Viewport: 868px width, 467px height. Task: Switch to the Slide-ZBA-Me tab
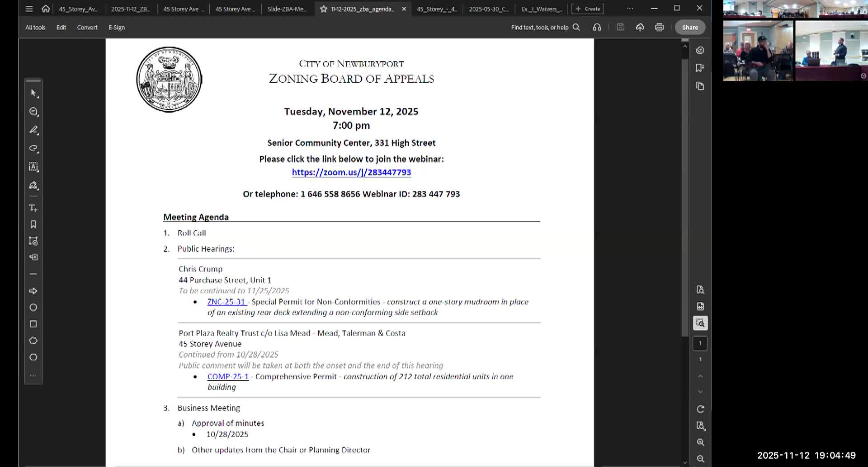tap(287, 9)
